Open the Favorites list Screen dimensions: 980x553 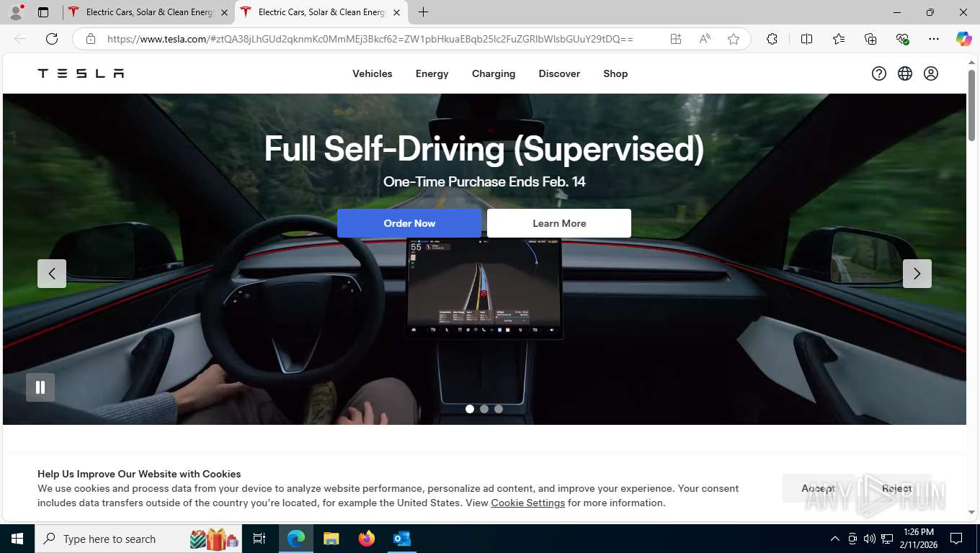(x=839, y=39)
